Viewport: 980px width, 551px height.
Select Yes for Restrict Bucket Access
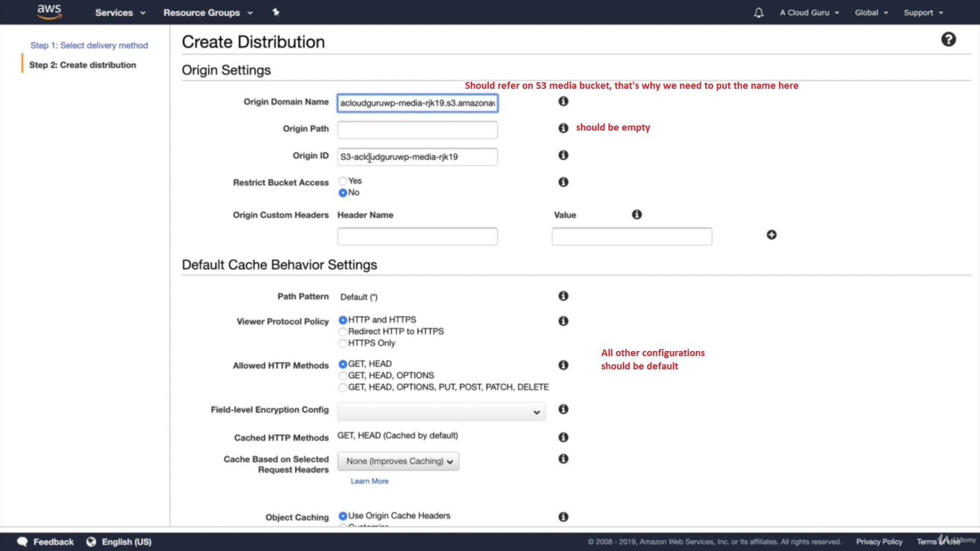click(x=343, y=181)
